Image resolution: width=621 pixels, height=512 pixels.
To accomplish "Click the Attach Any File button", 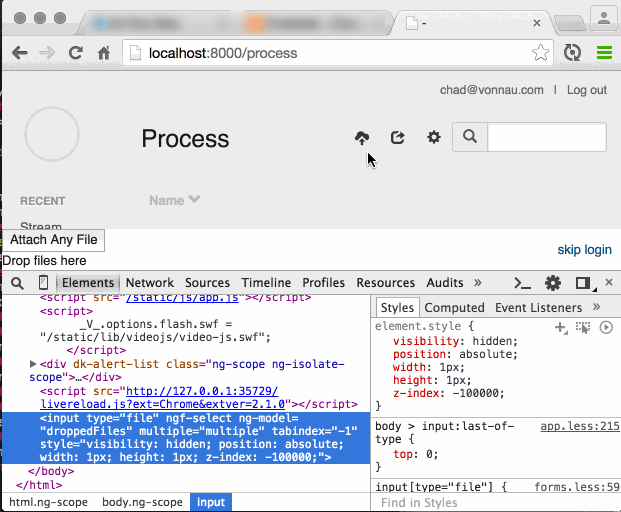I will (x=54, y=240).
